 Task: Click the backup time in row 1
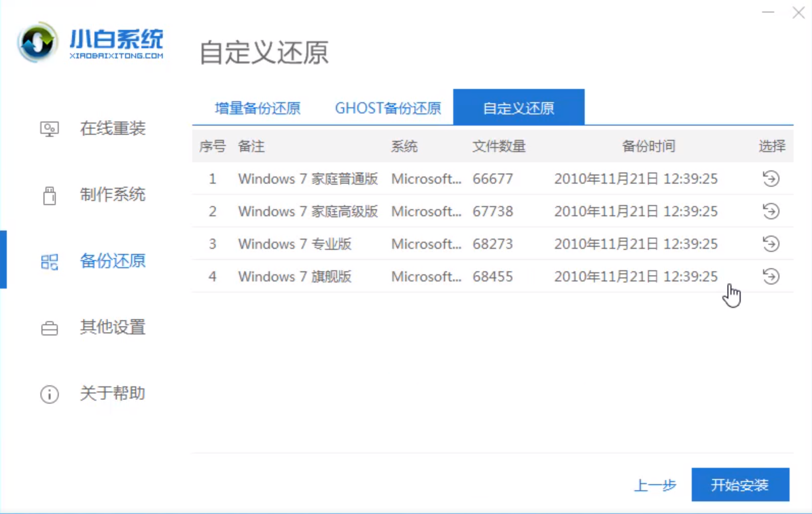point(636,179)
